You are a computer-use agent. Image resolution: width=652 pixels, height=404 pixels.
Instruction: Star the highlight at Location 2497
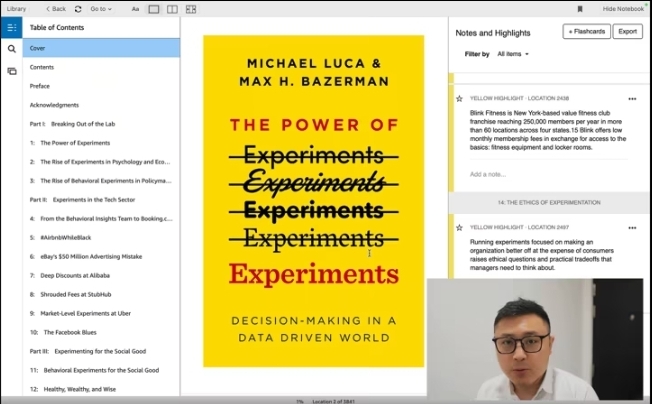[x=459, y=227]
